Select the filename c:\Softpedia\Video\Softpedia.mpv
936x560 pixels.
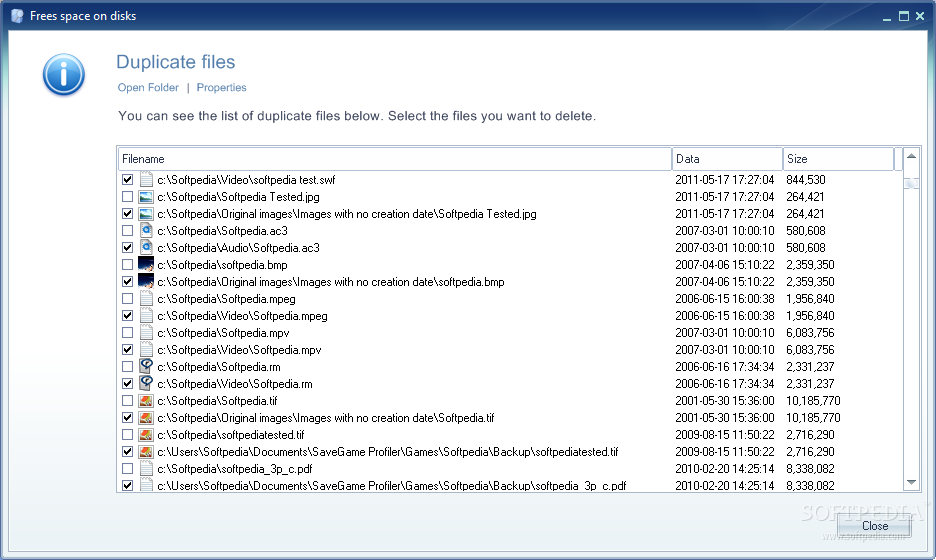tap(239, 350)
